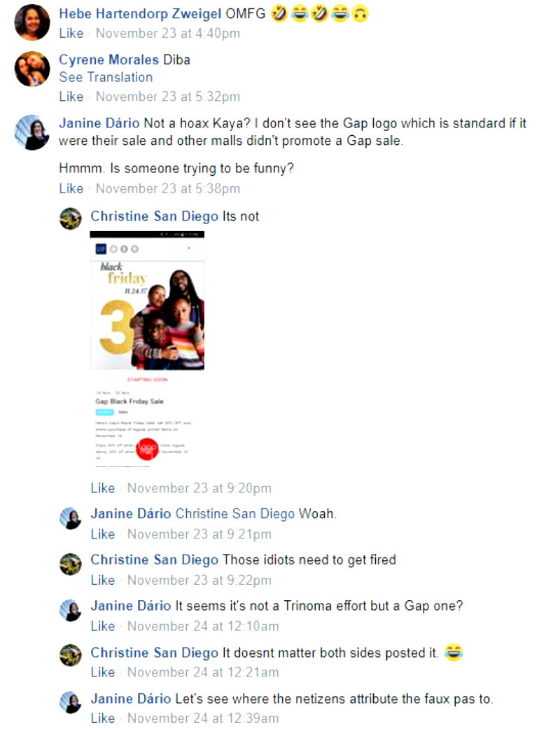This screenshot has width=560, height=729.
Task: Open Janine Dário's avatar on hoax comment
Action: 32,132
